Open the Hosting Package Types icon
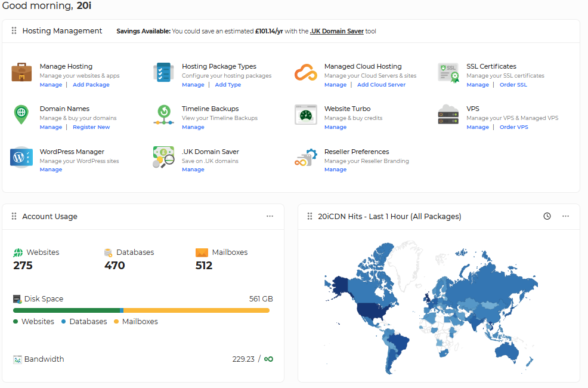Image resolution: width=588 pixels, height=388 pixels. tap(163, 73)
